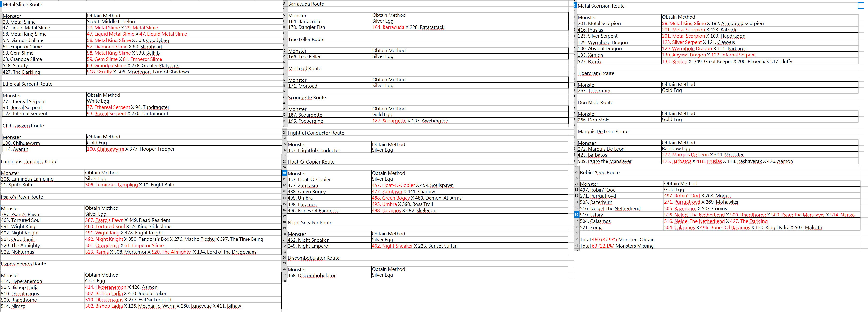Click the 'Scout: Middle Echelon' obtain method cell
868x312 pixels.
(111, 22)
